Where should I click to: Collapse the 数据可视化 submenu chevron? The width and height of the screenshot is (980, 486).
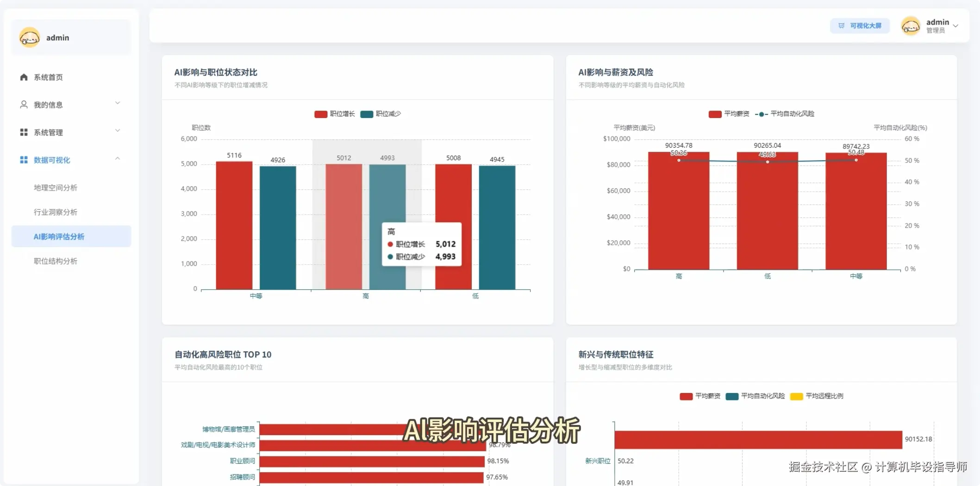pyautogui.click(x=118, y=158)
